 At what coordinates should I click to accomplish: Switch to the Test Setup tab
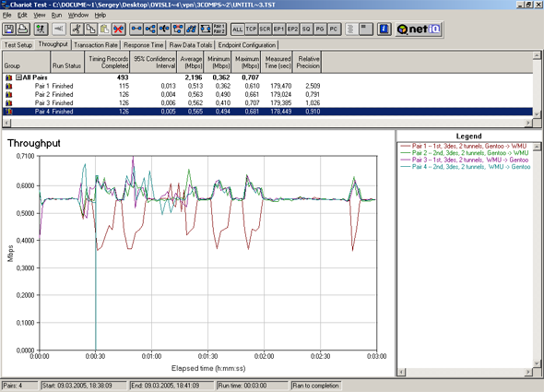pos(18,45)
